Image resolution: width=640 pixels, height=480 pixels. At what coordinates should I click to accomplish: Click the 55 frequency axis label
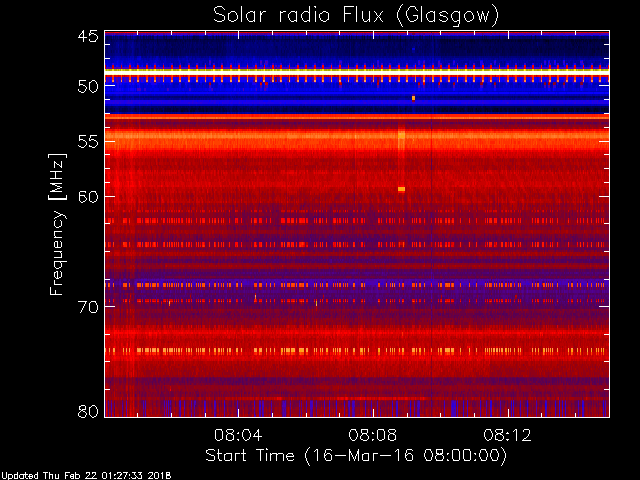[88, 142]
